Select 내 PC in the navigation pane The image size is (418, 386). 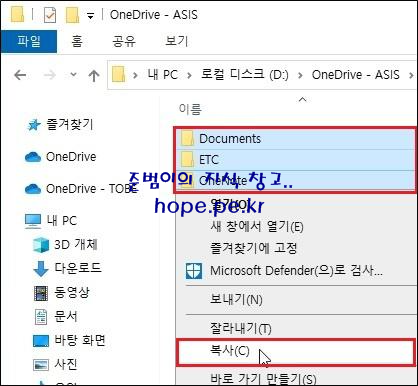coord(62,221)
